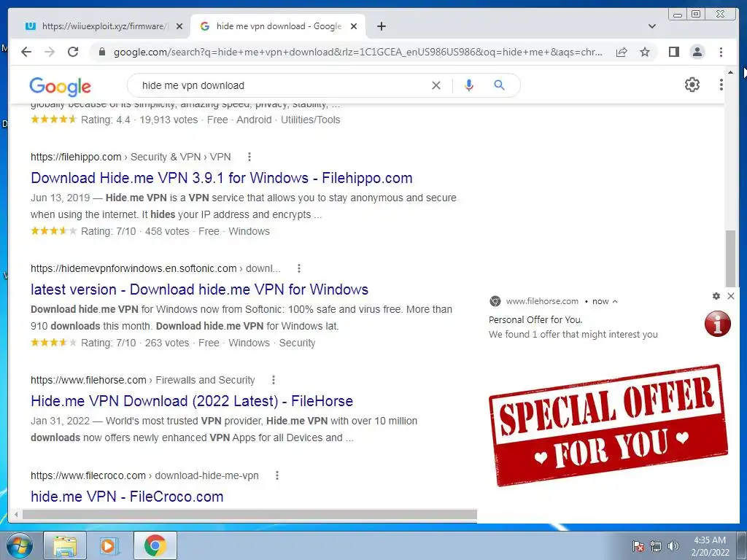Launch Windows Media Player from taskbar

(x=109, y=545)
